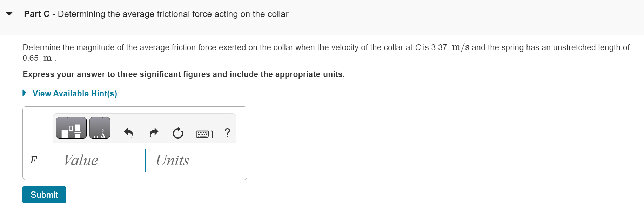Open the View Available Hint(s) link

tap(74, 93)
